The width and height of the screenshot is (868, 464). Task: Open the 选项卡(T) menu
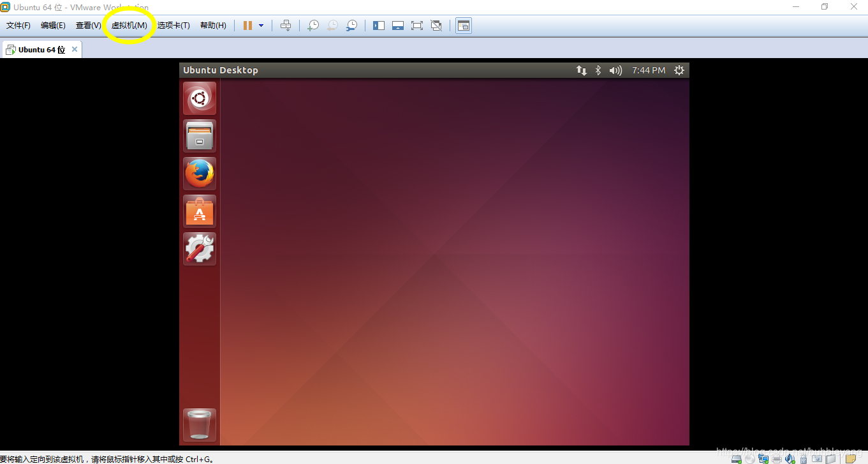(173, 26)
